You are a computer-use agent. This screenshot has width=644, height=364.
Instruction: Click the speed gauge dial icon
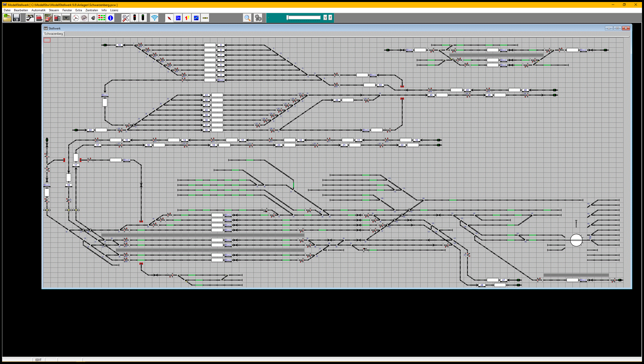point(84,18)
